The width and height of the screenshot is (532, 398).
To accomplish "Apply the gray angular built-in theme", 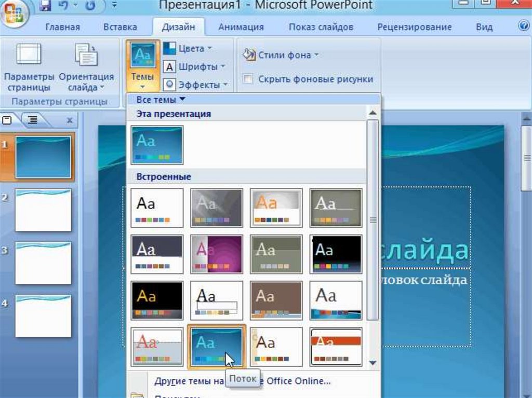I will pyautogui.click(x=217, y=208).
